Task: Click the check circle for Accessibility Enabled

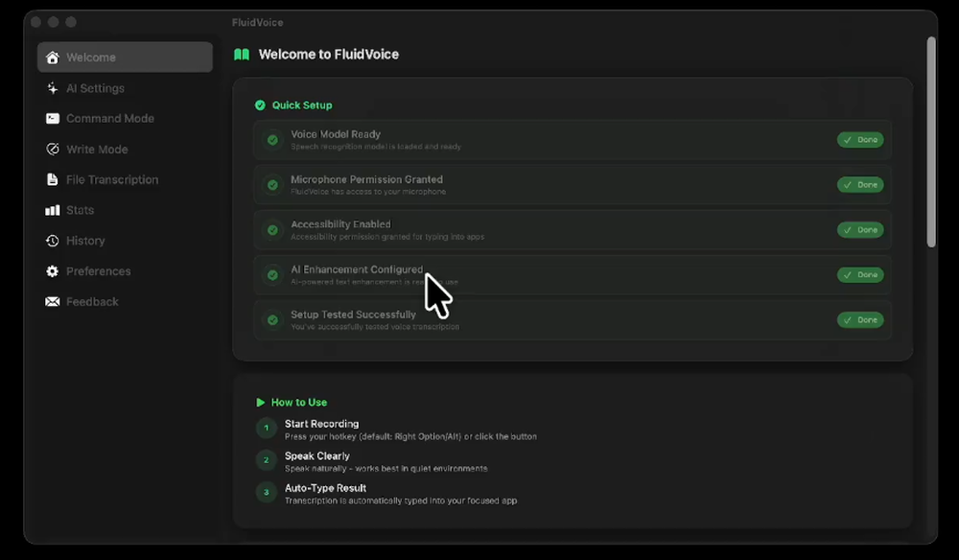Action: click(x=272, y=230)
